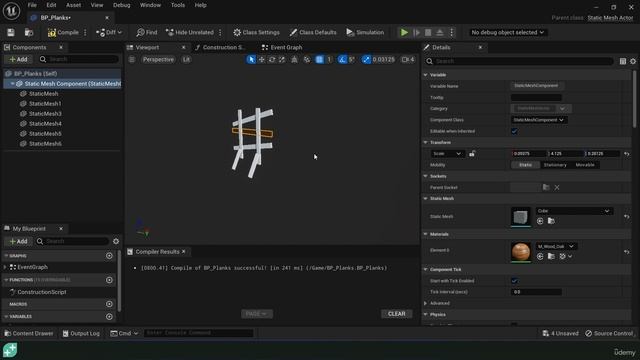This screenshot has width=640, height=360.
Task: Click the stop playback icon
Action: (x=428, y=33)
